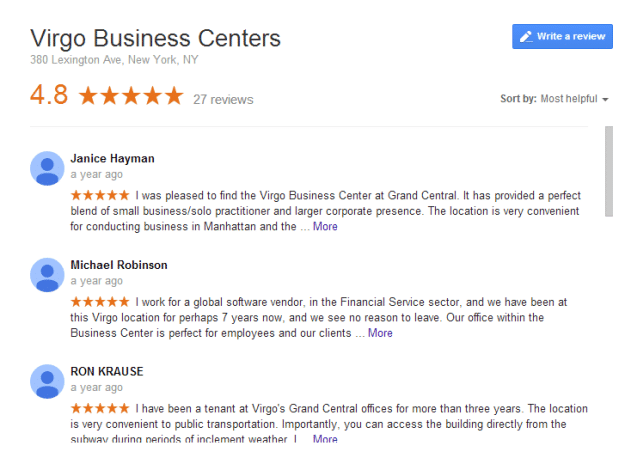
Task: Open Michael Robinson's reviewer name link
Action: point(119,265)
